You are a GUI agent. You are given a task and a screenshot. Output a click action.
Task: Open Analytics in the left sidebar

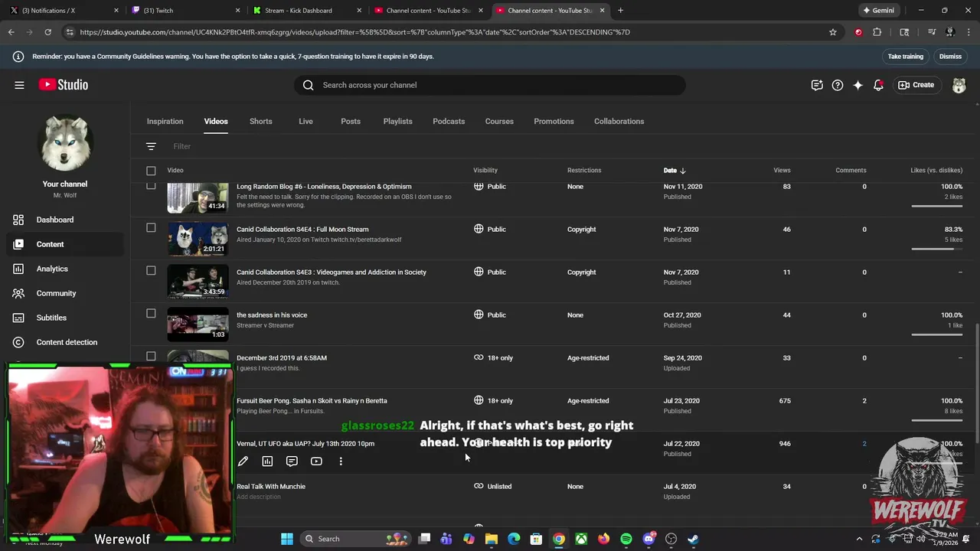coord(65,269)
